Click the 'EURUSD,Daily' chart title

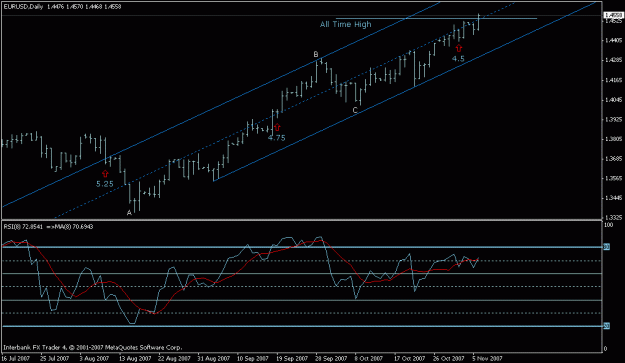(23, 7)
